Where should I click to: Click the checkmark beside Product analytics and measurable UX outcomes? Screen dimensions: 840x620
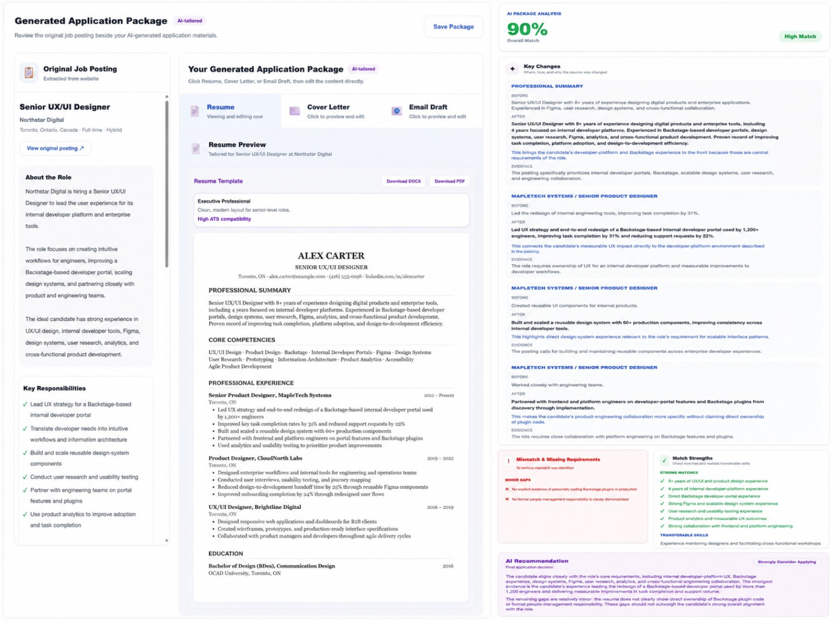pyautogui.click(x=662, y=518)
